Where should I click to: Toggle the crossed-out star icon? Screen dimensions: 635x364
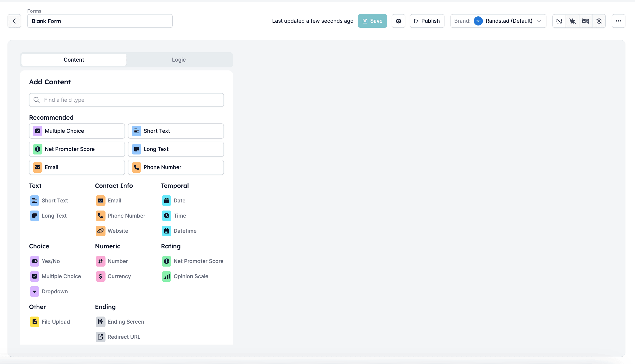click(x=572, y=21)
